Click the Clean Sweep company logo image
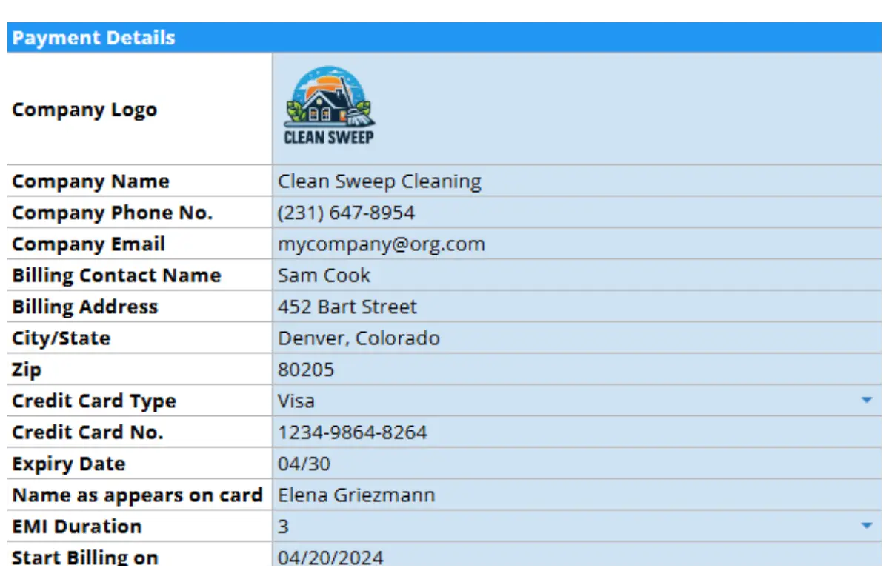The image size is (889, 588). coord(330,107)
